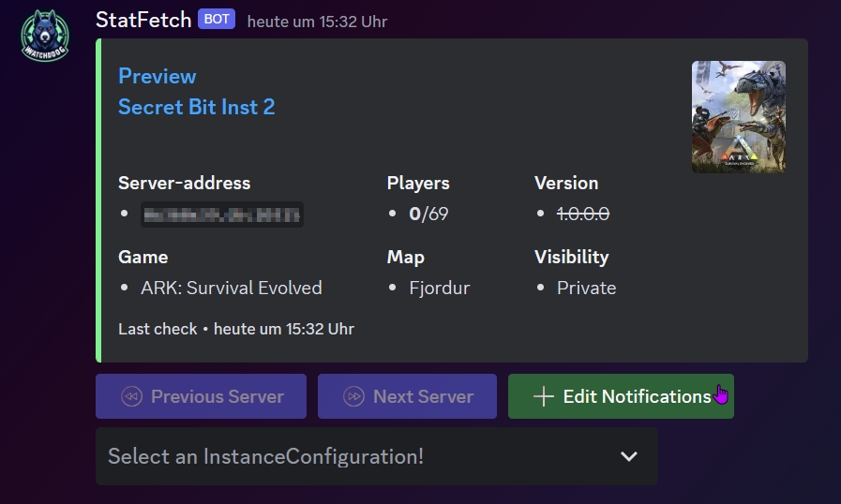Click the struck-through 1.0.0.0 version text
Screen dimensions: 841x504
[583, 214]
